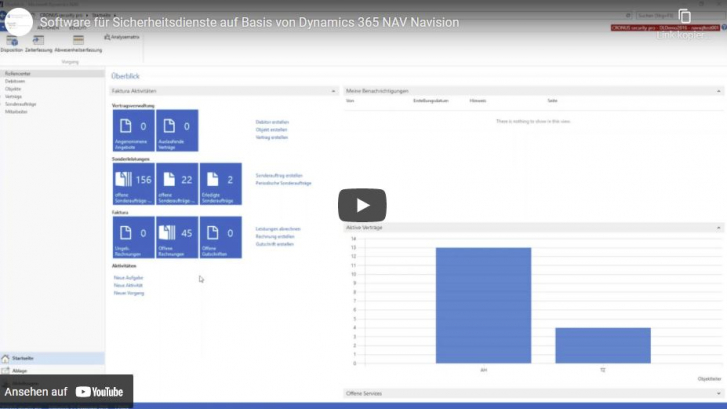Open the tile showing 22 offene Sonderaufträge

[x=177, y=184]
